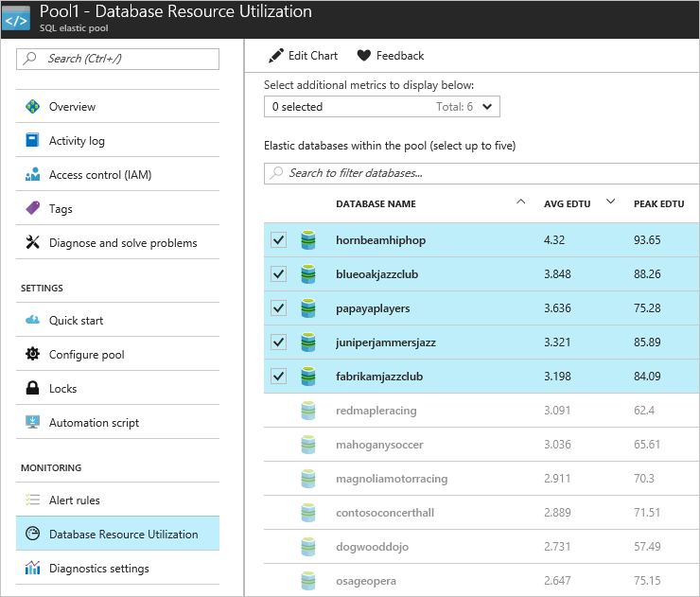The height and width of the screenshot is (597, 700).
Task: Click the Diagnostics settings chart icon
Action: tap(32, 568)
